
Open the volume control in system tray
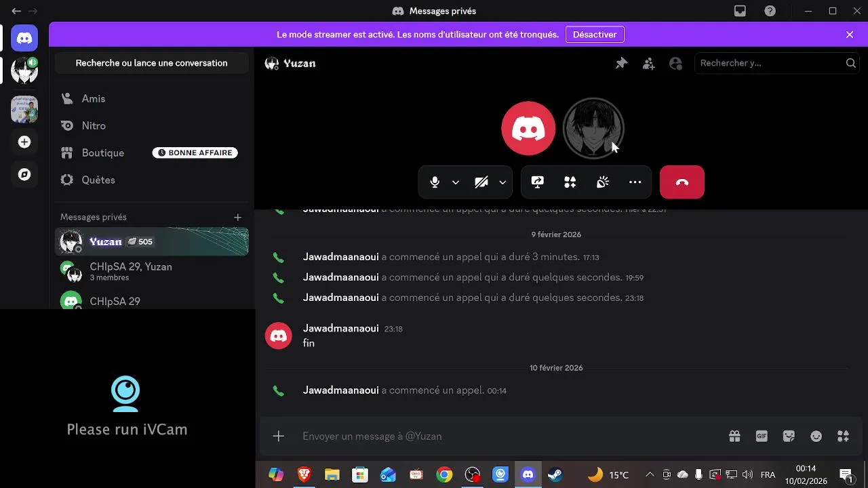tap(748, 474)
